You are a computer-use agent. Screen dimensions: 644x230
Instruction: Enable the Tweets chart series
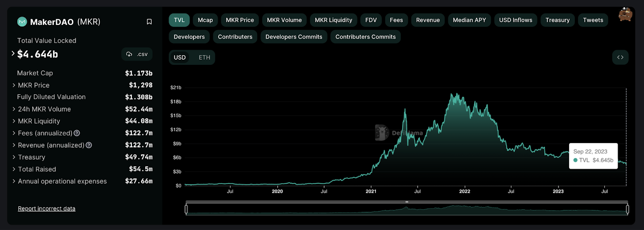593,20
